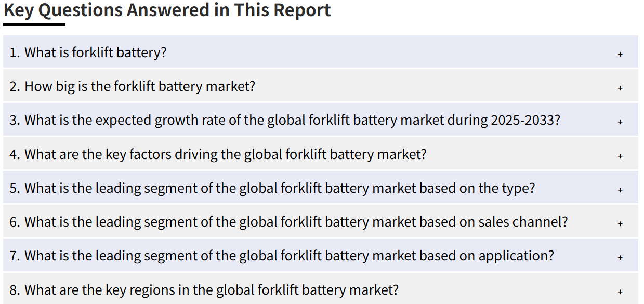Select question 5 text about leading segment by type
Viewport: 644px width, 304px height.
272,188
